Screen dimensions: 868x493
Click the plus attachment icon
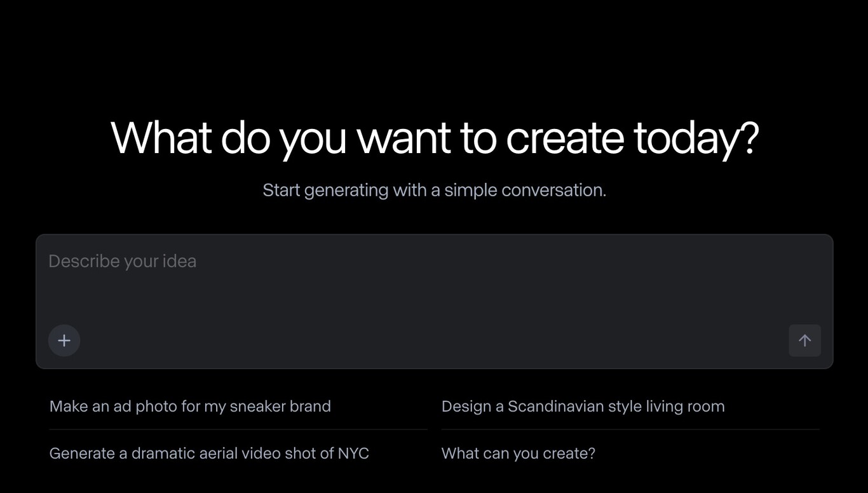(x=64, y=341)
